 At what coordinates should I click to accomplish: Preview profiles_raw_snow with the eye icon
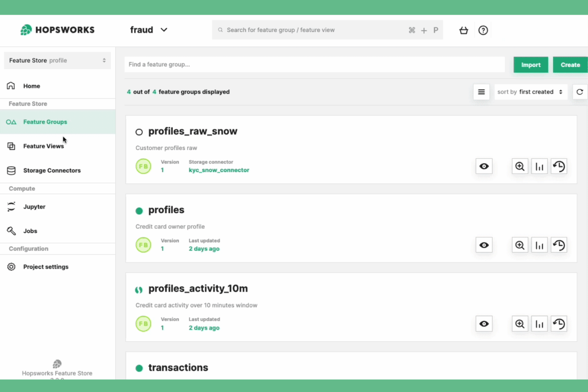click(x=484, y=166)
